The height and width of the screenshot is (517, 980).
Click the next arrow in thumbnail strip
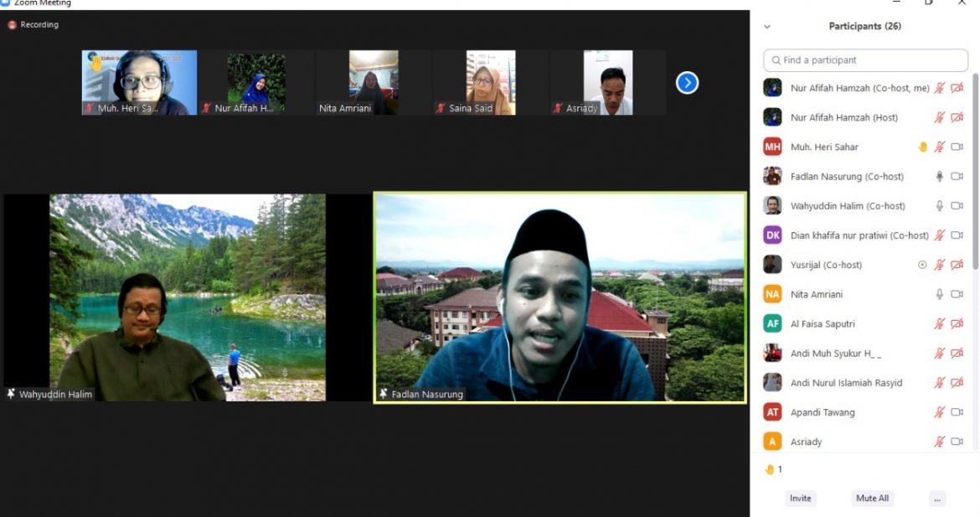[x=687, y=83]
